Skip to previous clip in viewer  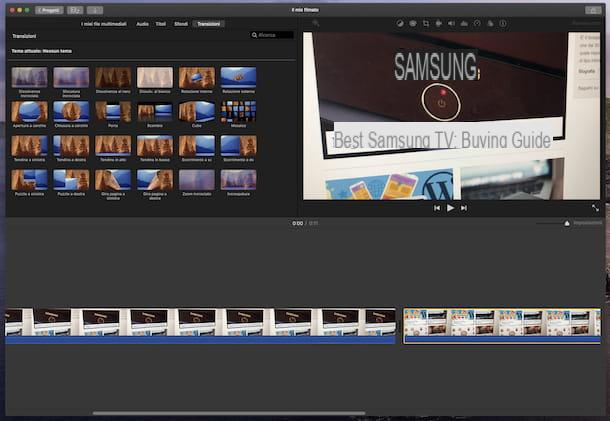tap(437, 208)
